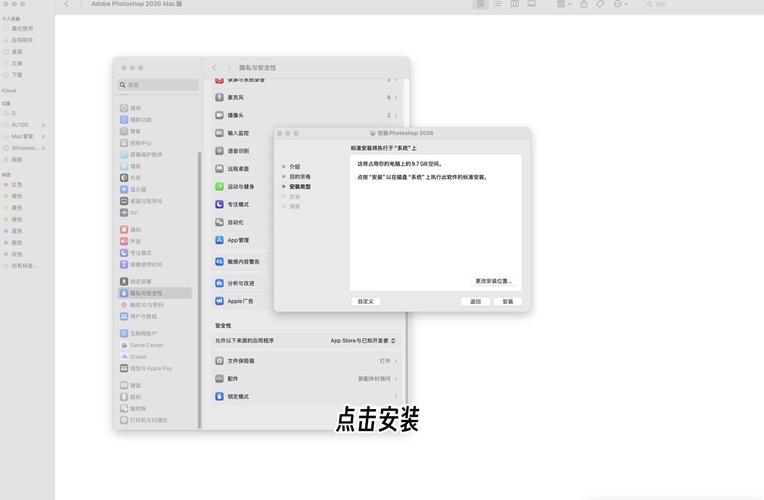The height and width of the screenshot is (500, 764).
Task: Select 蓝色 tag in Finder sidebar
Action: coord(13,231)
